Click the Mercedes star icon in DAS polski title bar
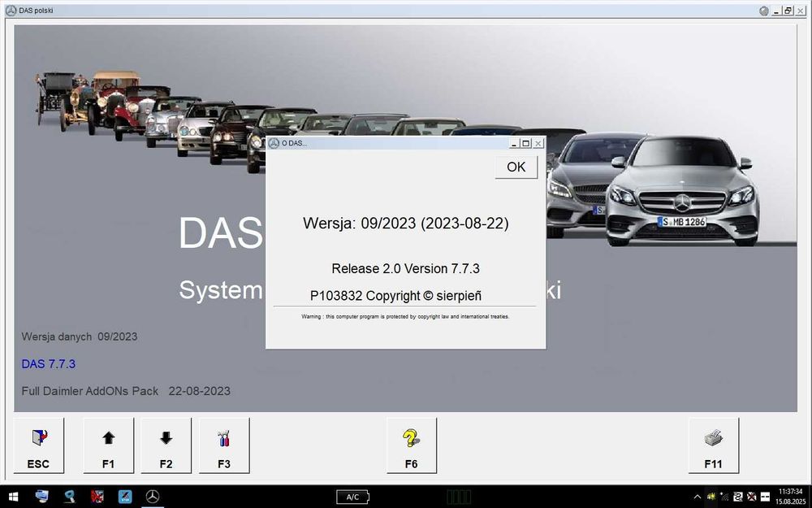Screen dimensions: 812x508 [x=11, y=11]
